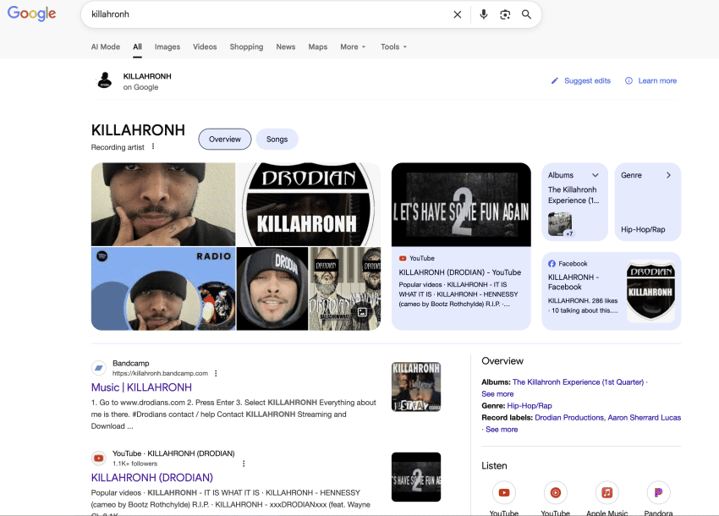Open the More dropdown menu
Image resolution: width=719 pixels, height=516 pixels.
[x=353, y=47]
